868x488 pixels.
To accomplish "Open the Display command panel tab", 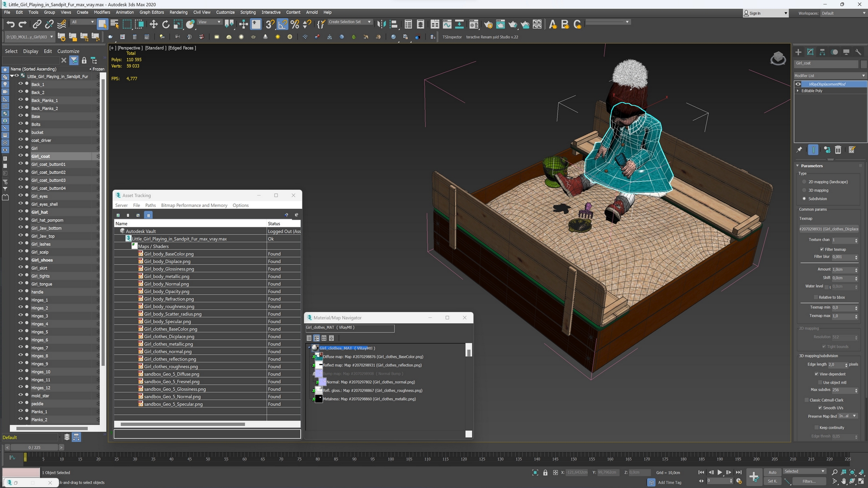I will click(x=846, y=52).
